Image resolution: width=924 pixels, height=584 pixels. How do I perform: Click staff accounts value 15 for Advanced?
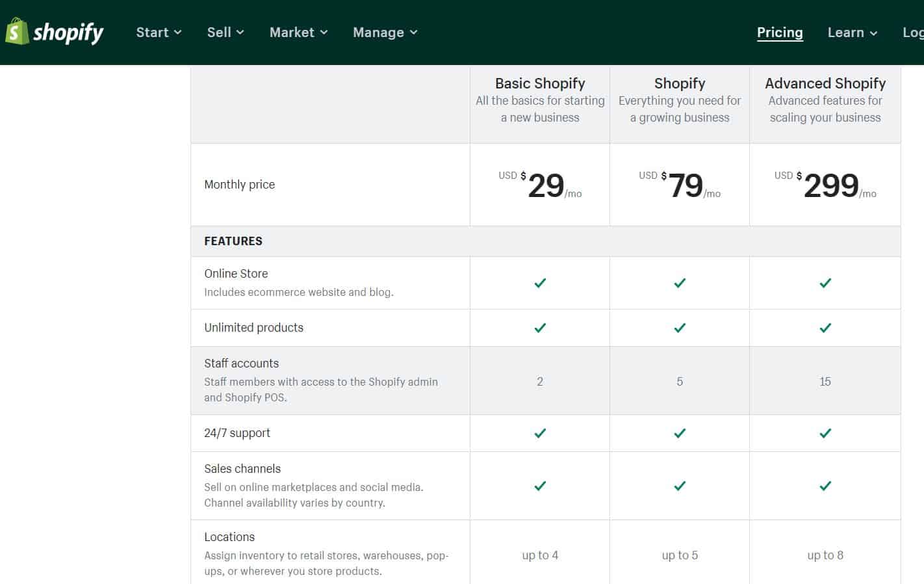click(825, 382)
